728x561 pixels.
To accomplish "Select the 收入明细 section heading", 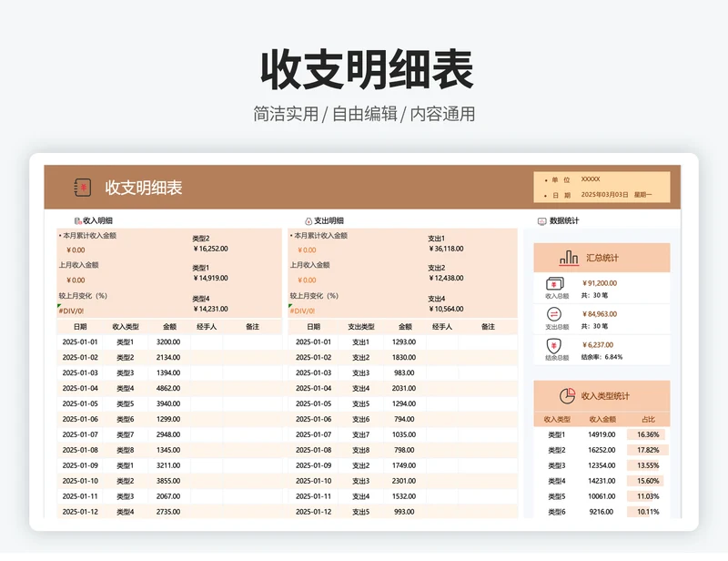I will click(x=97, y=220).
